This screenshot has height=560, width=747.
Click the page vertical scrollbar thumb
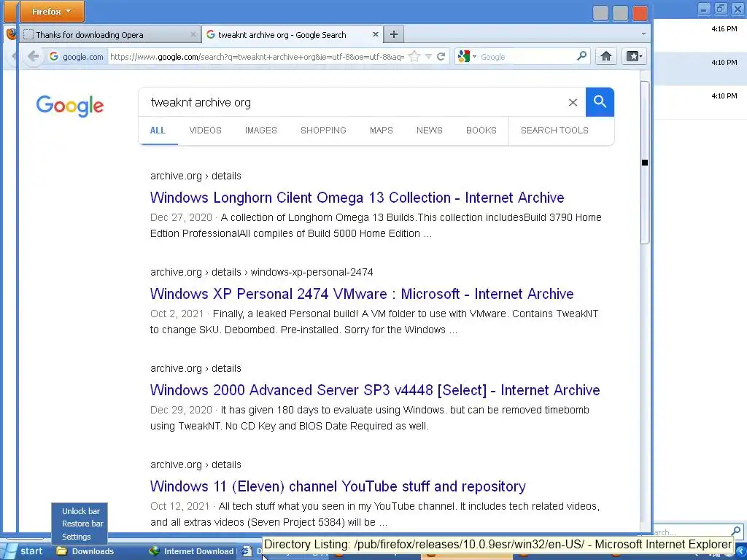pos(645,163)
